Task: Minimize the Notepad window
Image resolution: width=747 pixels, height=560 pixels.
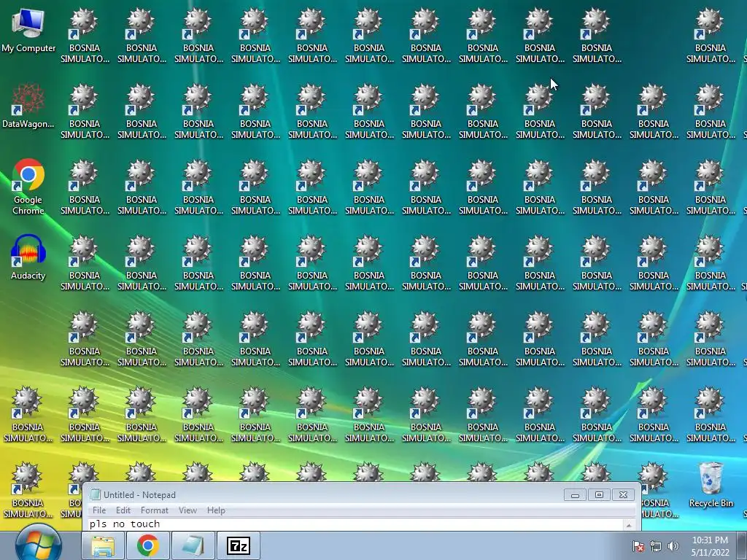Action: [575, 495]
